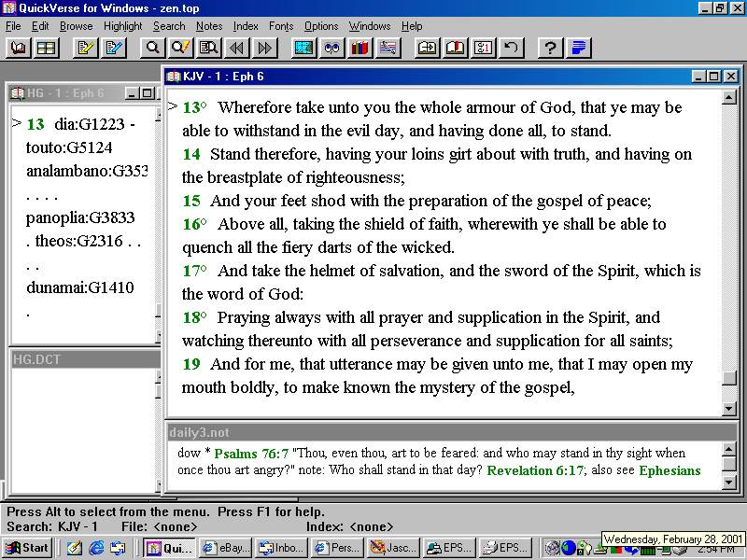This screenshot has width=747, height=560.
Task: Open the File menu
Action: (13, 26)
